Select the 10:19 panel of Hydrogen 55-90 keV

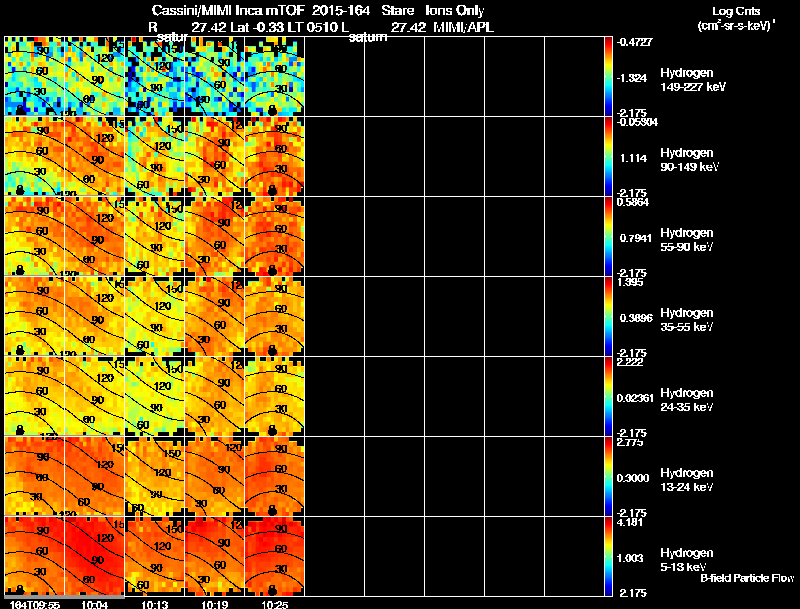point(215,236)
